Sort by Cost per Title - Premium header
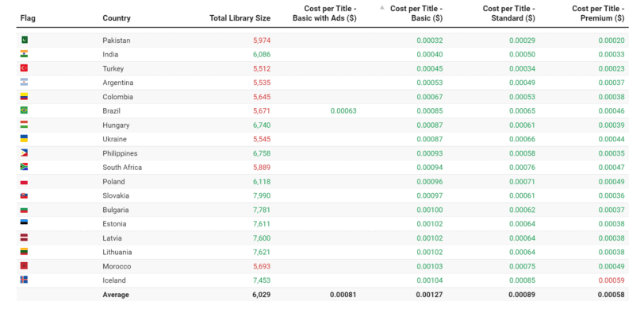This screenshot has width=644, height=309. 598,14
